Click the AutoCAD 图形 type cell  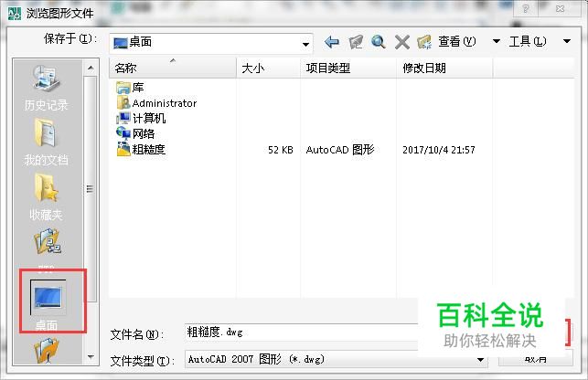point(340,150)
